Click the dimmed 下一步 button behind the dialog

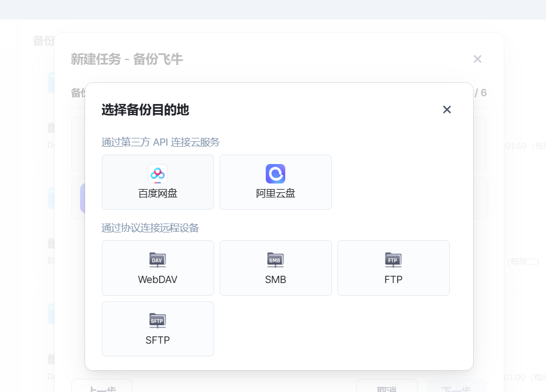(456, 386)
